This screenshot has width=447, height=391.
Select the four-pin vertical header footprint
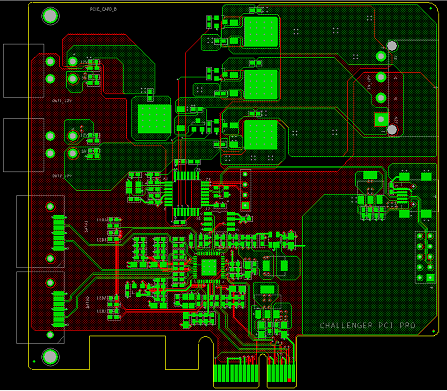[x=245, y=190]
